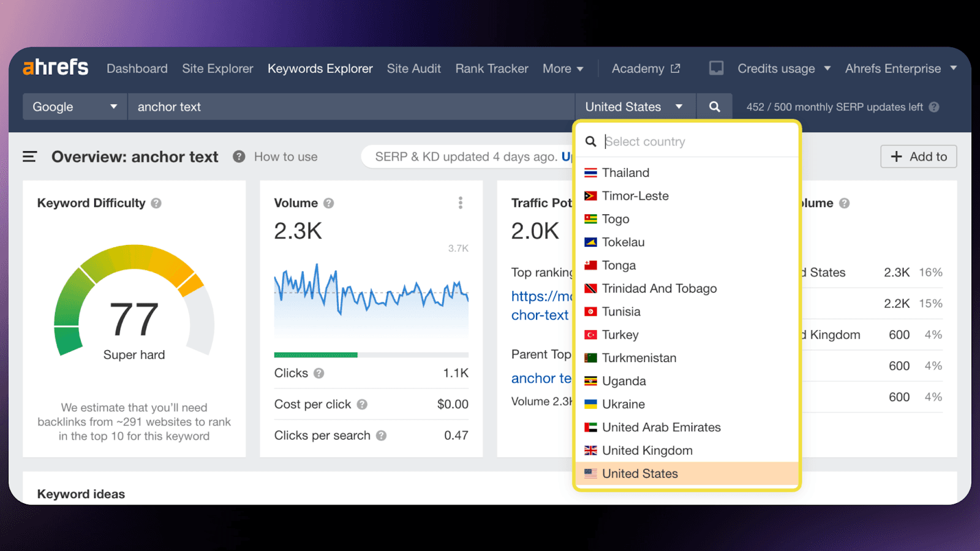This screenshot has height=551, width=980.
Task: Click the Ukraine flag icon
Action: click(x=590, y=404)
